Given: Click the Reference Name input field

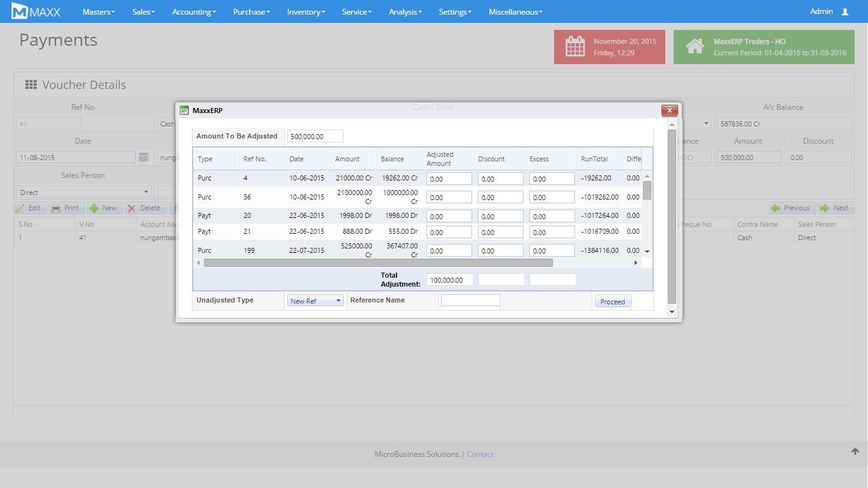Looking at the screenshot, I should (x=470, y=301).
